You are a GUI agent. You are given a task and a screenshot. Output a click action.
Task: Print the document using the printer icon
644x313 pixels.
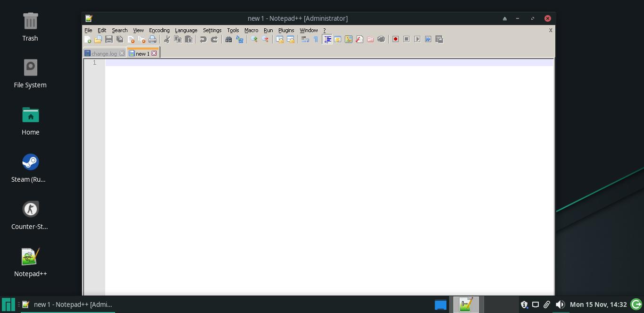[152, 39]
